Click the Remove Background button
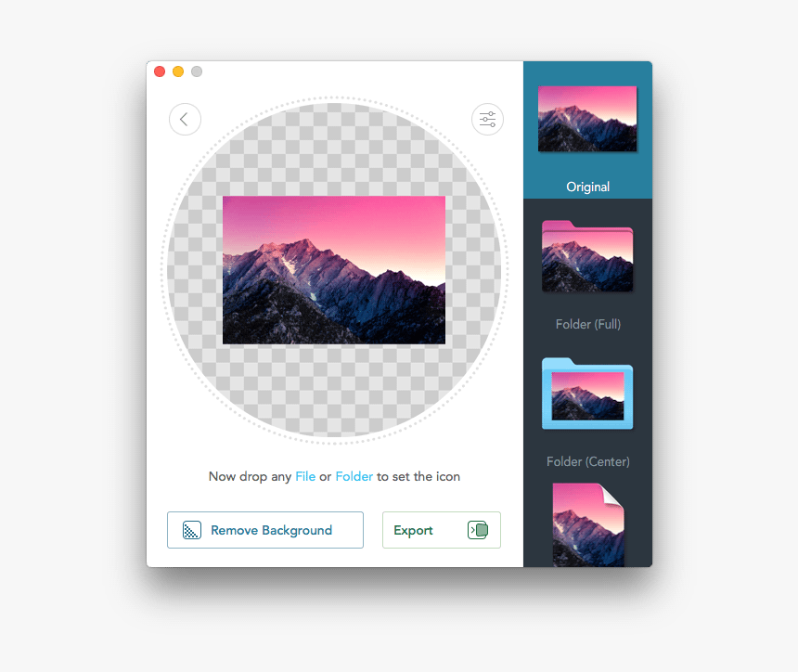 (264, 530)
